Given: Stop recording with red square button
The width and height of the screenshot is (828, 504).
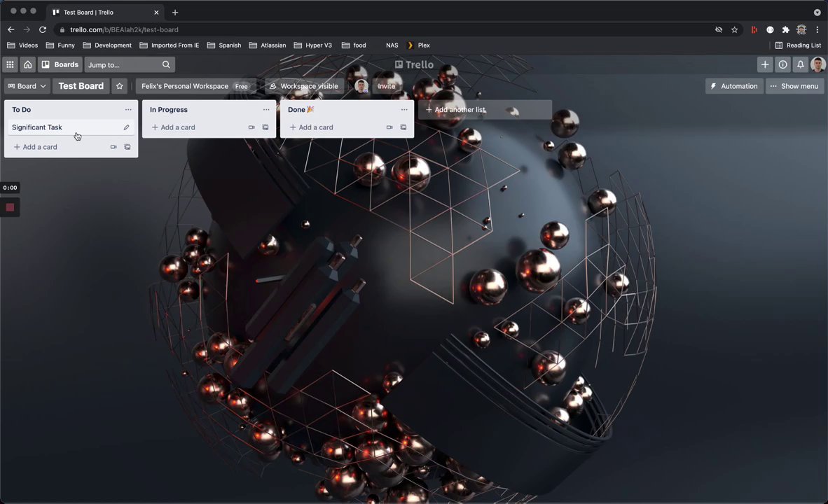Looking at the screenshot, I should coord(10,207).
